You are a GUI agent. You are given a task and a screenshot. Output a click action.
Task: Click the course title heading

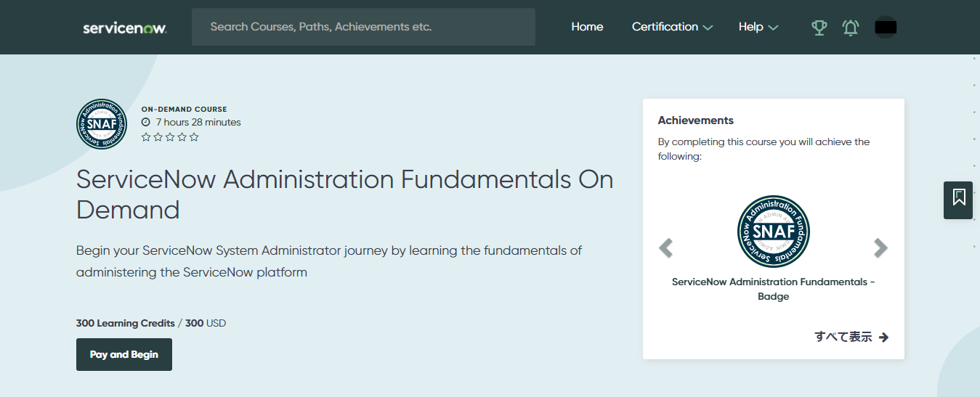pyautogui.click(x=344, y=195)
